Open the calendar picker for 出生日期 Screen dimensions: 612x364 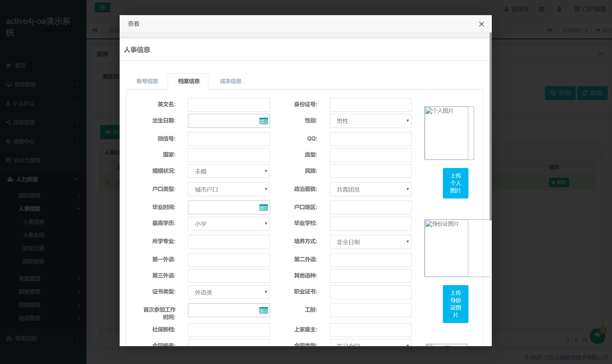264,121
